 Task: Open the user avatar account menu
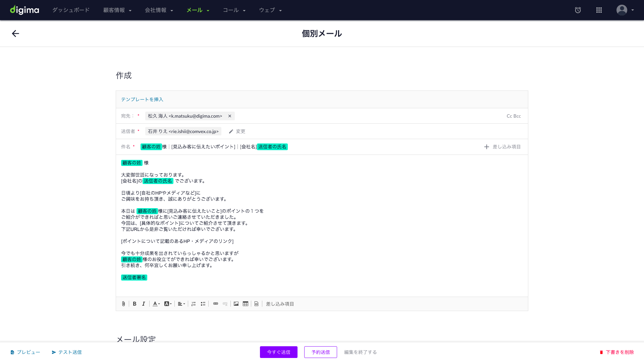(625, 10)
